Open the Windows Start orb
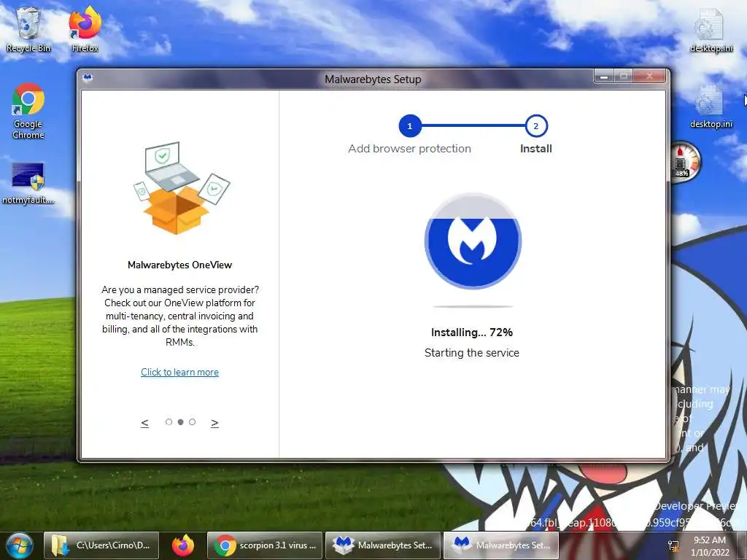The image size is (747, 560). click(x=20, y=545)
